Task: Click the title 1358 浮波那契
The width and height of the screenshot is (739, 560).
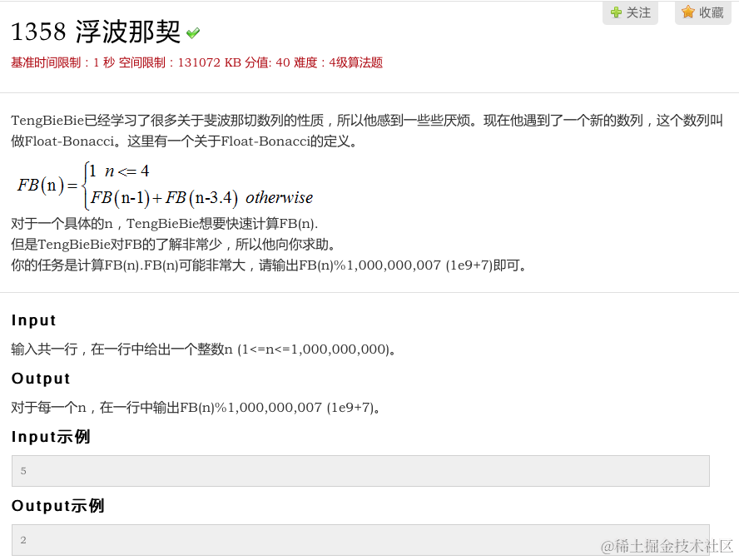Action: [x=96, y=32]
